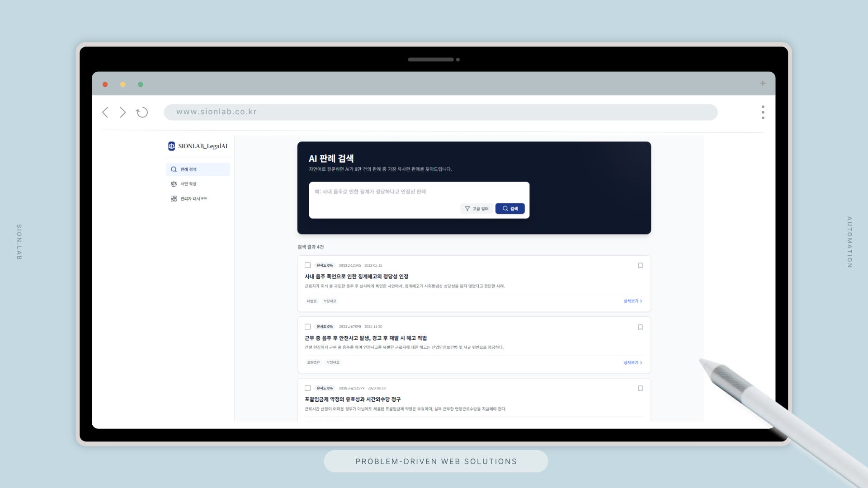The width and height of the screenshot is (868, 488).
Task: Bookmark the second result about 안전사고 발생
Action: [x=640, y=327]
